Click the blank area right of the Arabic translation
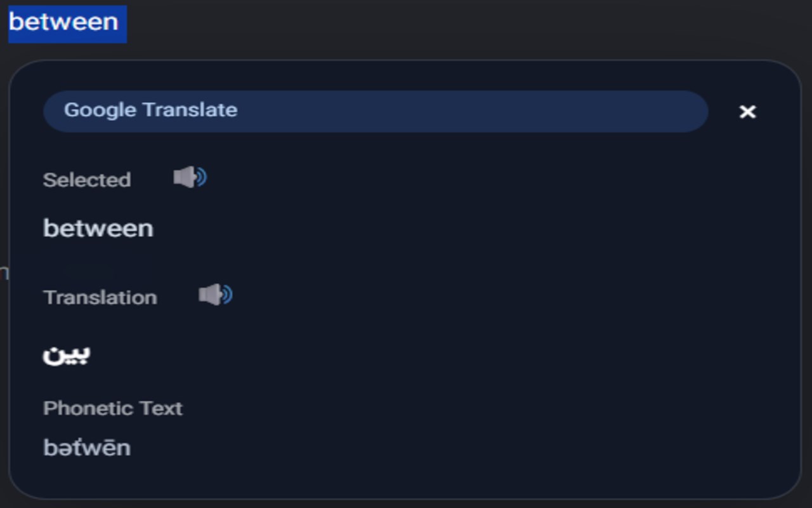 point(412,354)
